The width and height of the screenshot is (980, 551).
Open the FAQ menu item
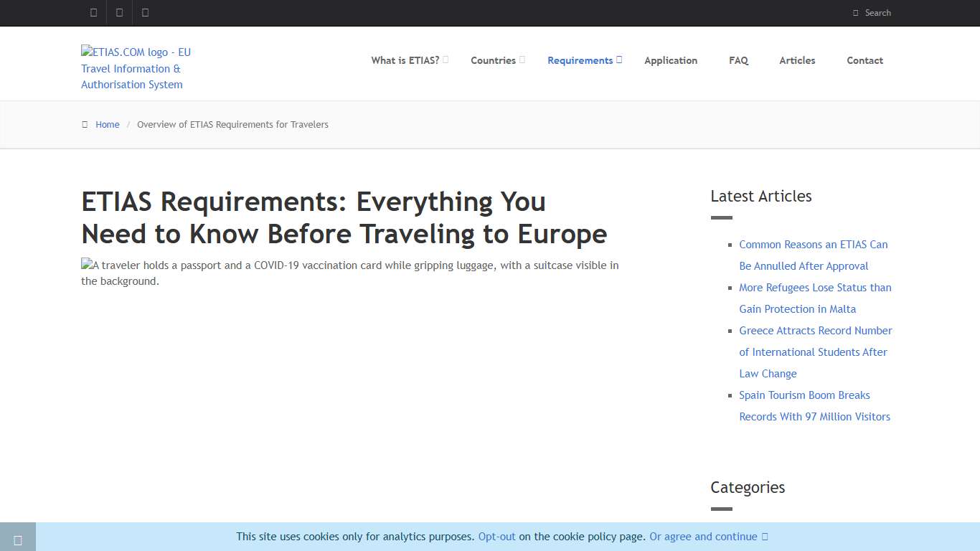738,60
